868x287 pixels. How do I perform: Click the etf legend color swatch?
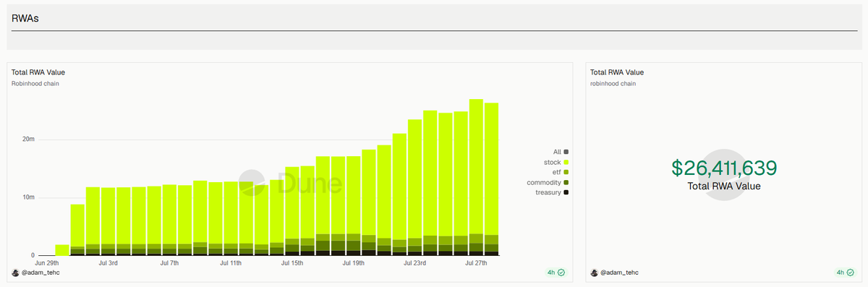566,172
